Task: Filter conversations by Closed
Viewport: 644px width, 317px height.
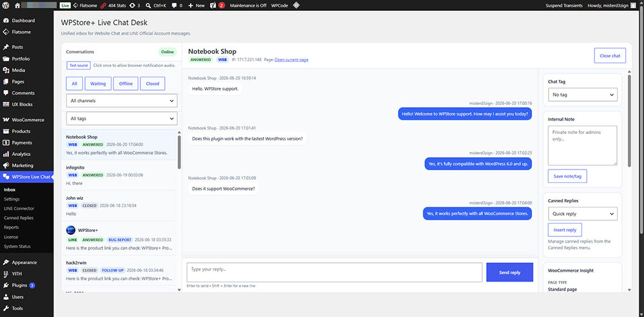Action: (x=153, y=84)
